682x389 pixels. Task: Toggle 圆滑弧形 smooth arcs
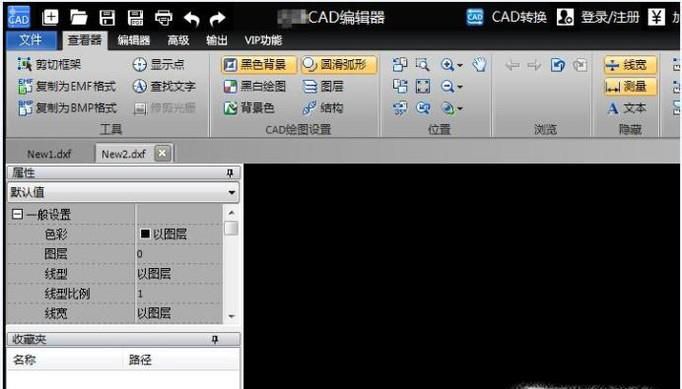pyautogui.click(x=339, y=65)
